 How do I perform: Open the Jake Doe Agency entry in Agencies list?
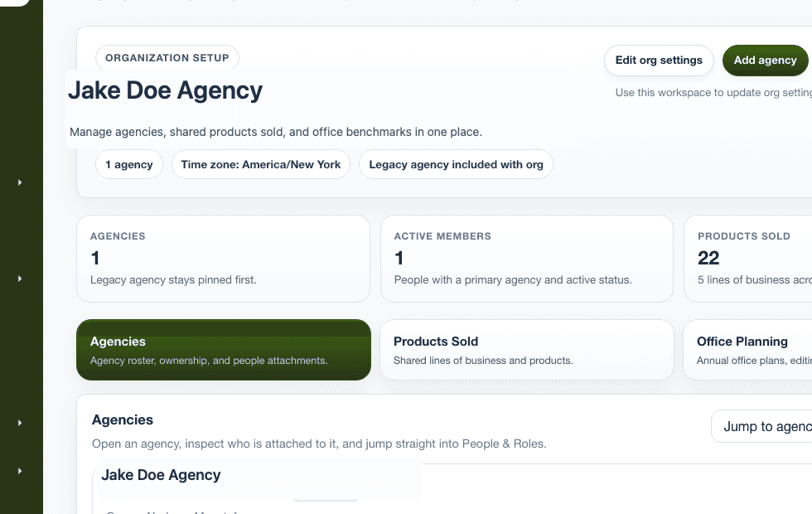160,475
